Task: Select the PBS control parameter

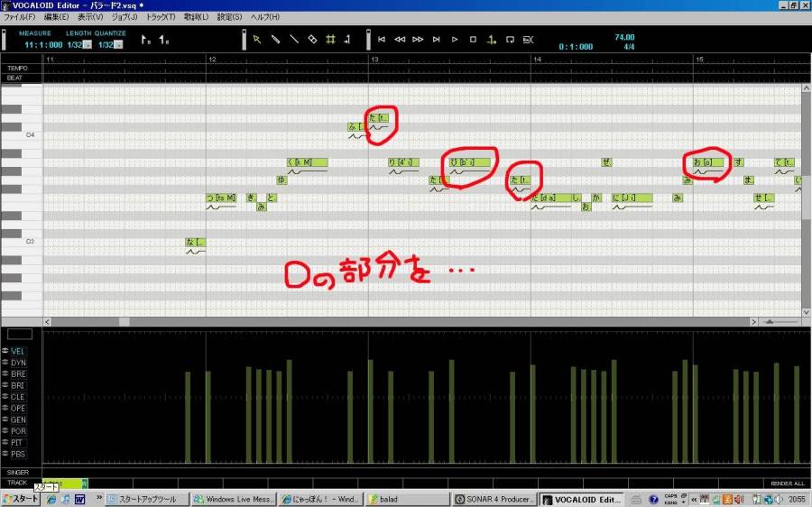Action: pyautogui.click(x=18, y=454)
